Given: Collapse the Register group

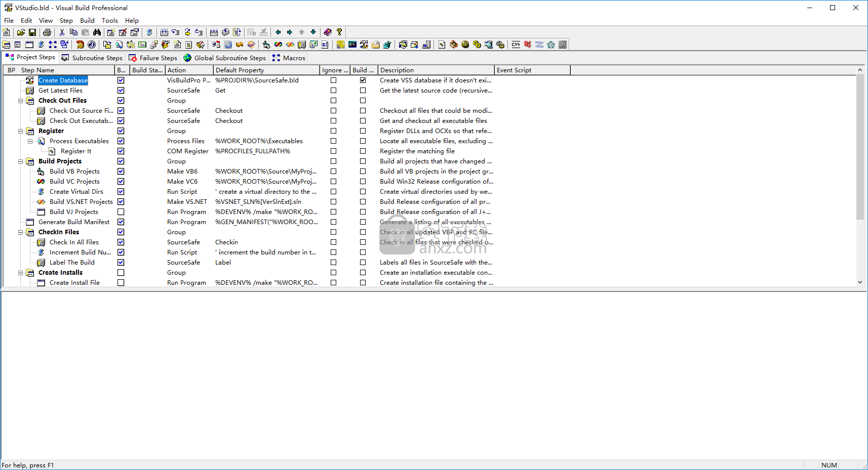Looking at the screenshot, I should pyautogui.click(x=21, y=131).
